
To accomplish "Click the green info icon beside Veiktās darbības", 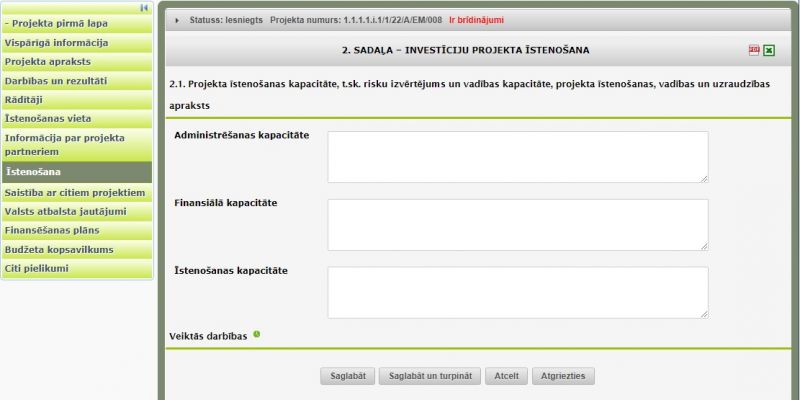I will 257,334.
